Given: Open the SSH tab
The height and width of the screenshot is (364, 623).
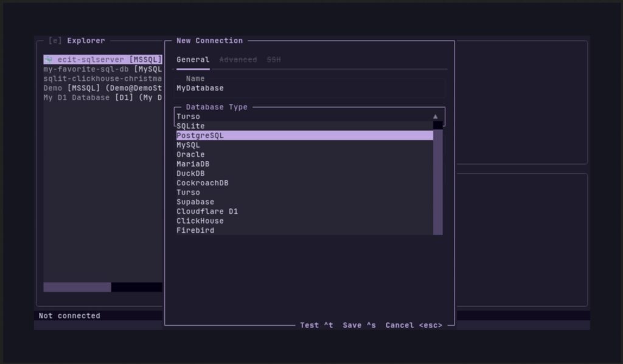Looking at the screenshot, I should click(274, 60).
